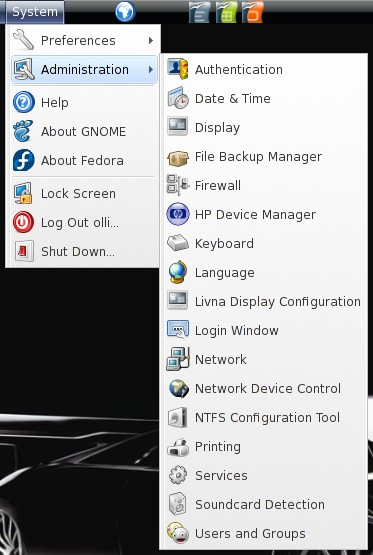Click the Keyboard key icon
This screenshot has height=555, width=373.
pyautogui.click(x=178, y=243)
